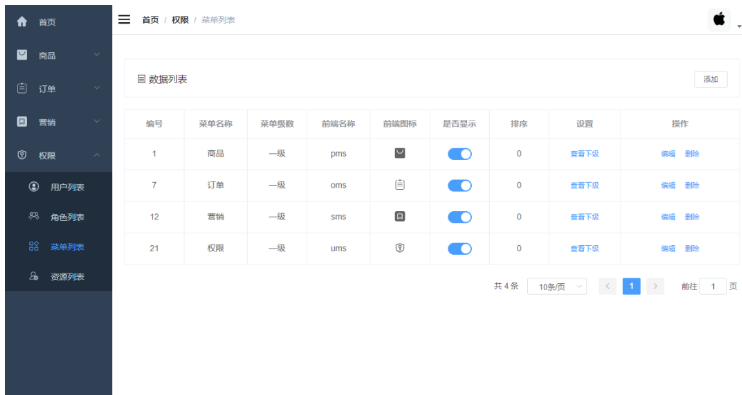742x395 pixels.
Task: Open the user dropdown caret beside the avatar
Action: [x=739, y=27]
